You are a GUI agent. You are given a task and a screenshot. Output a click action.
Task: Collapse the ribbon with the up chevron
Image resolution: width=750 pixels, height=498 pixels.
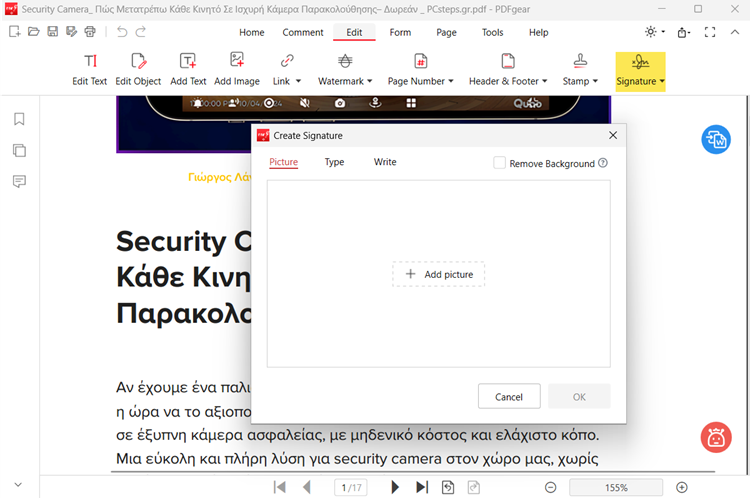(735, 32)
